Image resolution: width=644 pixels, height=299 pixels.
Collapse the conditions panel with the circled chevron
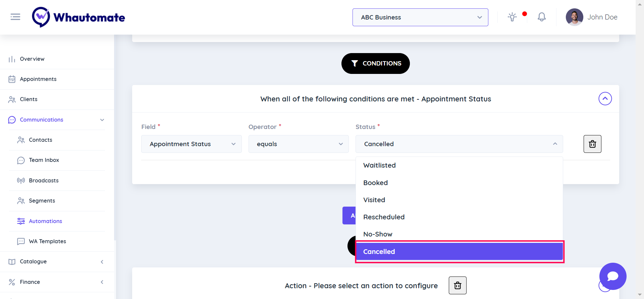click(x=605, y=99)
